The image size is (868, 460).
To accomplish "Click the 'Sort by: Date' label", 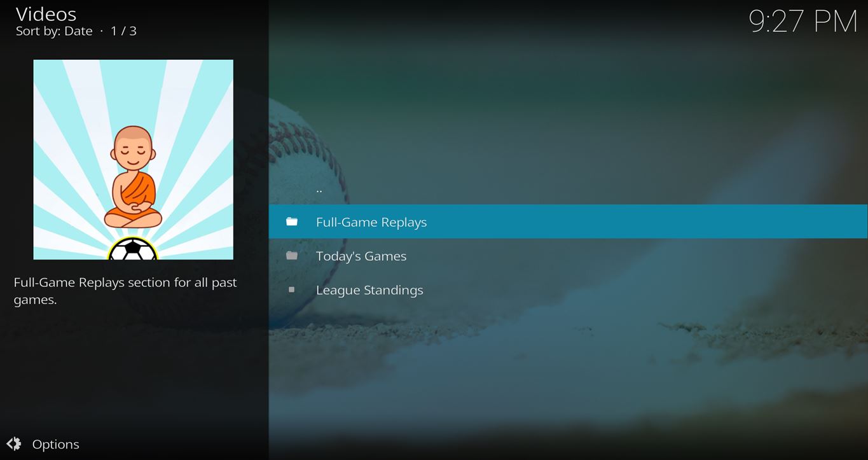I will [x=54, y=31].
